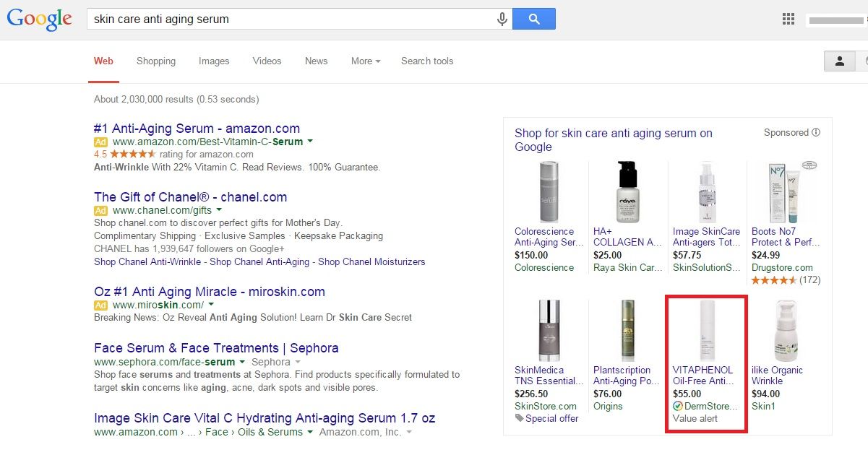Click the Boots No7 star rating
This screenshot has width=868, height=468.
coord(774,280)
